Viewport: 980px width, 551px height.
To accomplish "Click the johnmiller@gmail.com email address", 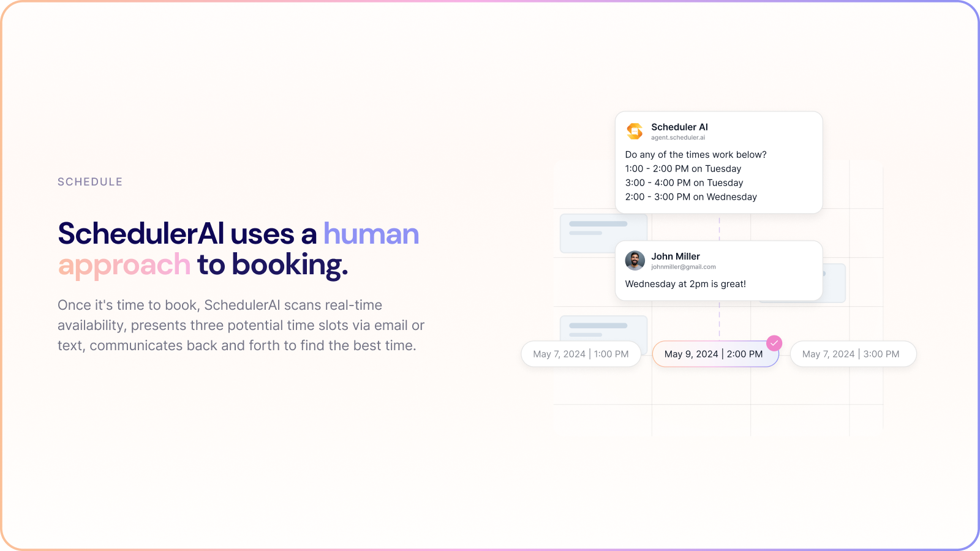I will point(683,267).
